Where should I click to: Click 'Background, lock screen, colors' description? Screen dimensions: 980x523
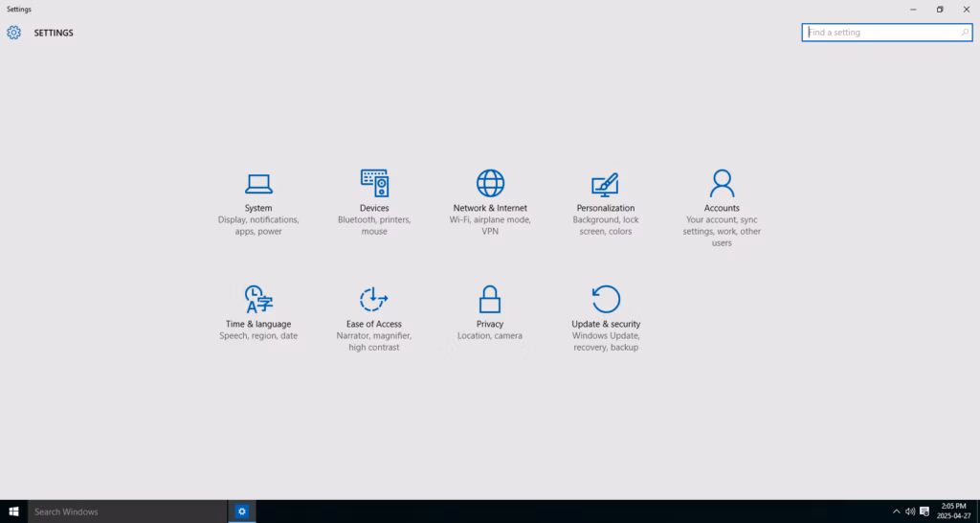(606, 226)
